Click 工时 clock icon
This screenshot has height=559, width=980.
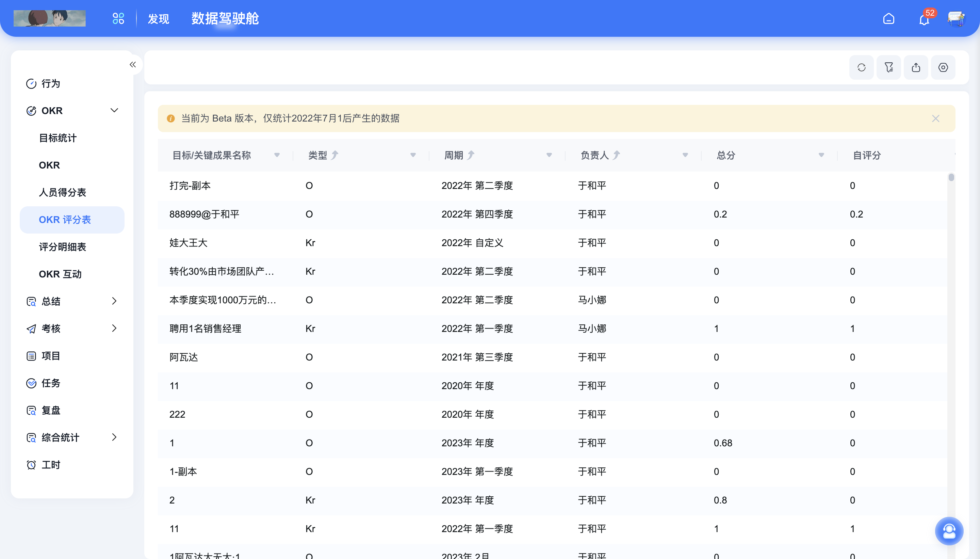[31, 465]
